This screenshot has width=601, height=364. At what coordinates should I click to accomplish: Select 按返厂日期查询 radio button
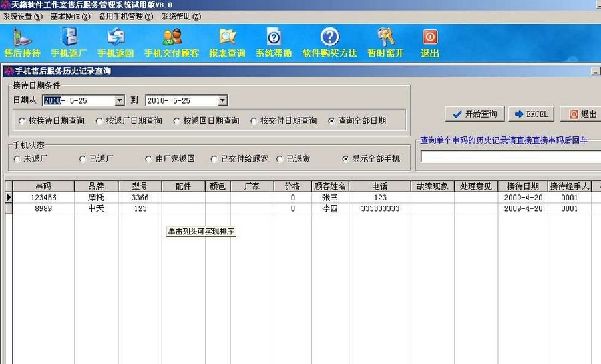[x=99, y=121]
